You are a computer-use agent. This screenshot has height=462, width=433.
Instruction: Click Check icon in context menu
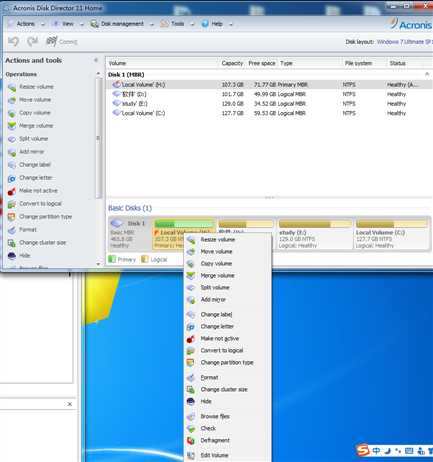pyautogui.click(x=191, y=429)
